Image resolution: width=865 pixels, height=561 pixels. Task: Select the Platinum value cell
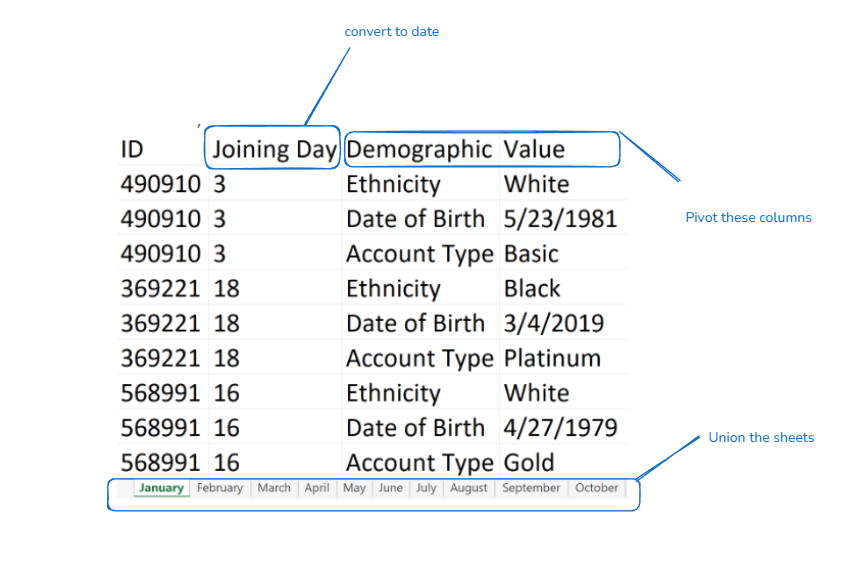tap(552, 358)
